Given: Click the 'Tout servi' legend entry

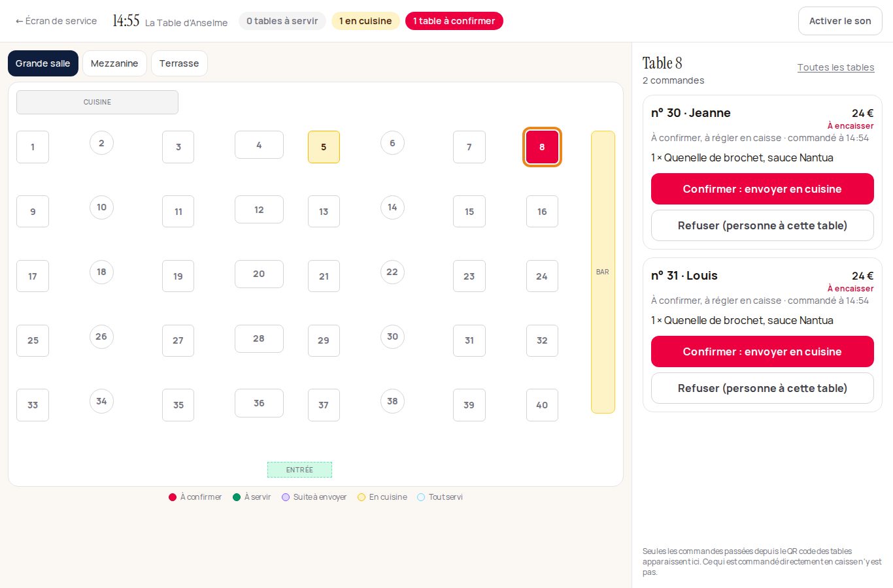Looking at the screenshot, I should (x=440, y=497).
